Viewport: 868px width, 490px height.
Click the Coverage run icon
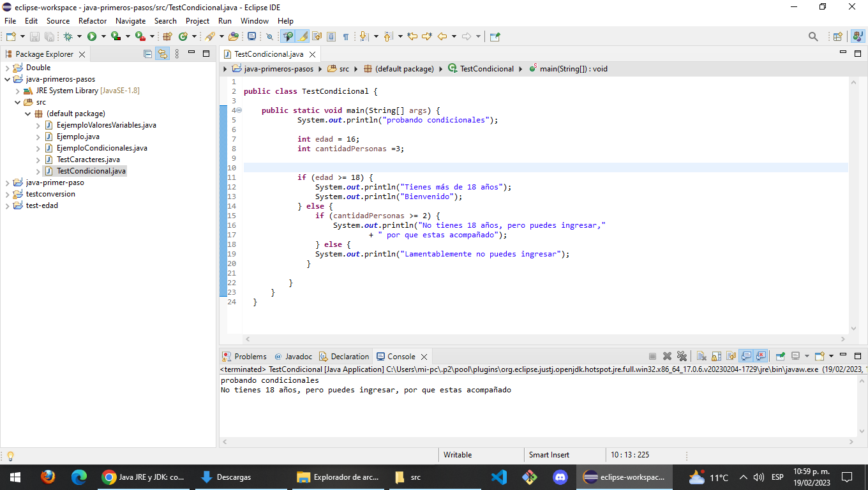pos(116,37)
